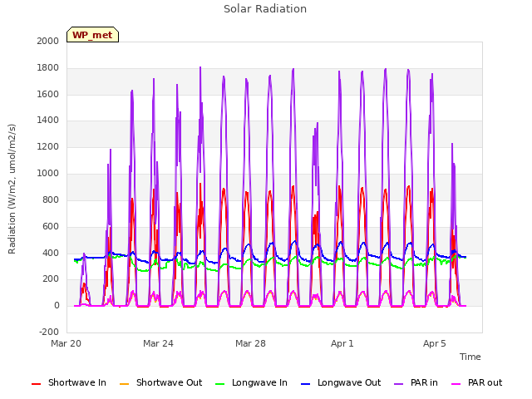Click the Shortwave Out legend label
Viewport: 532px width, 399px height.
(169, 382)
